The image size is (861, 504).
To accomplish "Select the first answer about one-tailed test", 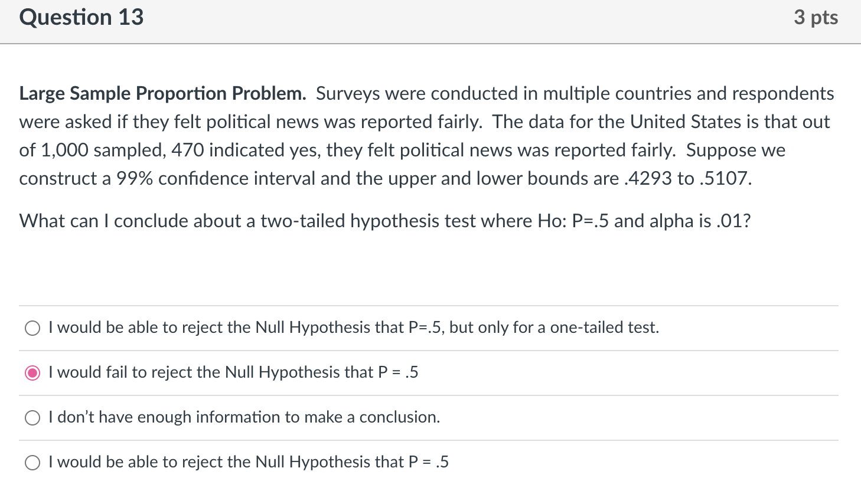I will pos(32,328).
